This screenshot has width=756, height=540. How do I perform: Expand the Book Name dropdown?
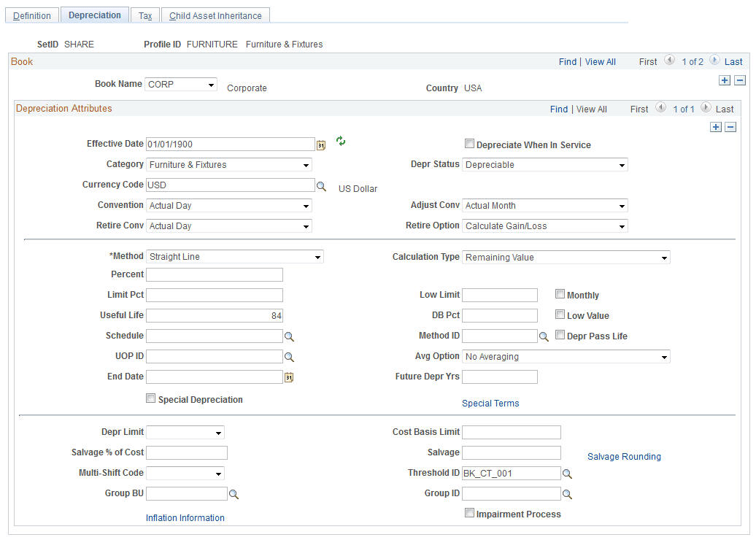click(x=181, y=85)
